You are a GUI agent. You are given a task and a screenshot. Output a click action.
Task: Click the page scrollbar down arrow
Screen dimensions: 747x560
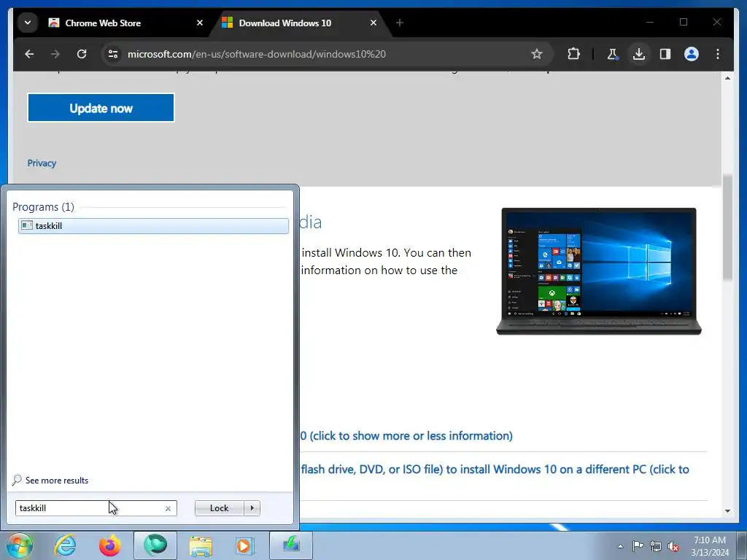click(727, 511)
